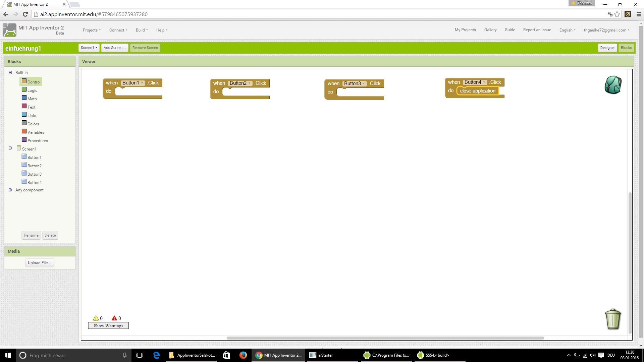
Task: Open Button3 component dropdown in block
Action: pyautogui.click(x=355, y=83)
